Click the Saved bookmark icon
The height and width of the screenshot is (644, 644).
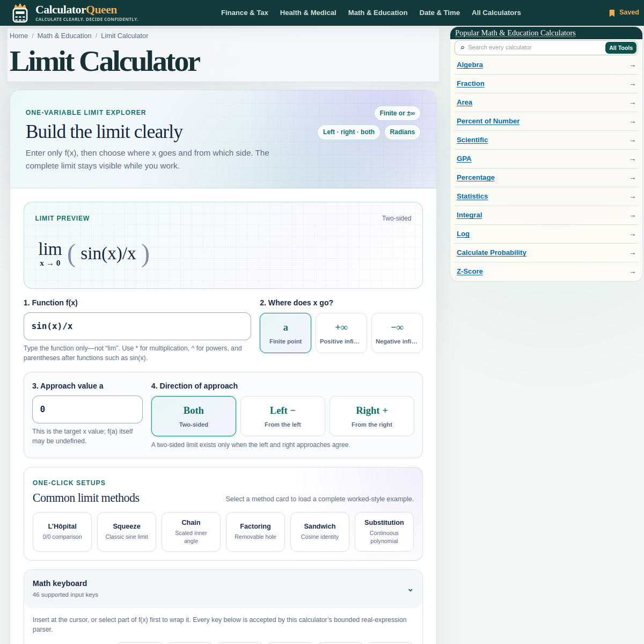(612, 13)
